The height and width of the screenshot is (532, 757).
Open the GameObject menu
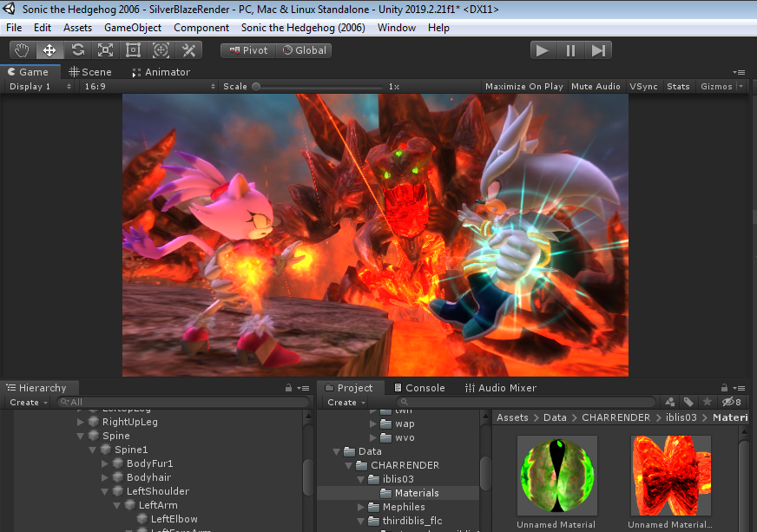point(133,28)
